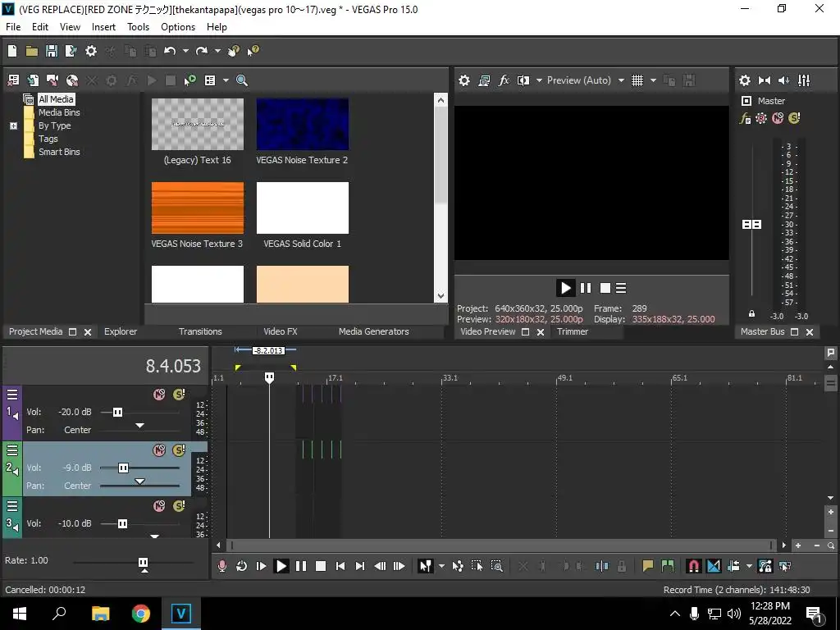The image size is (840, 630).
Task: Click timeline playhead cursor marker
Action: (x=269, y=377)
